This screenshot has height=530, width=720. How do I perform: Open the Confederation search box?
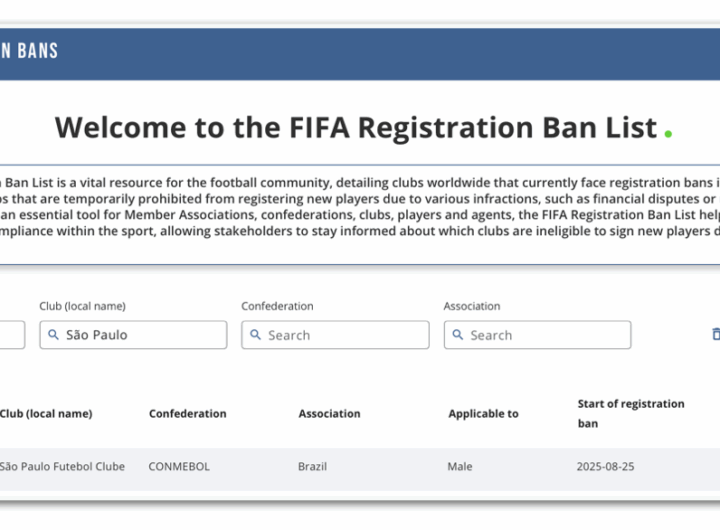click(x=340, y=335)
